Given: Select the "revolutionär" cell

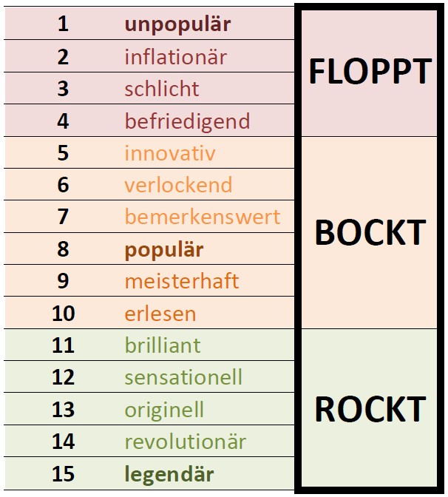Looking at the screenshot, I should (x=185, y=442).
